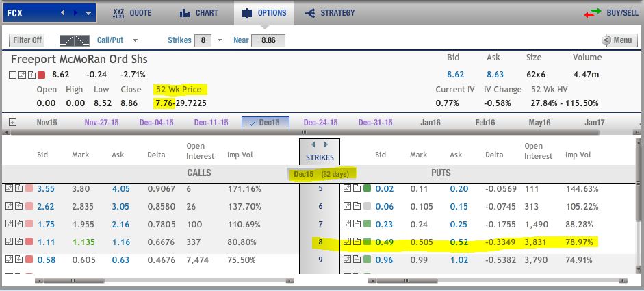Screen dimensions: 644x291
Task: Collapse the quote details minus box
Action: coord(12,75)
